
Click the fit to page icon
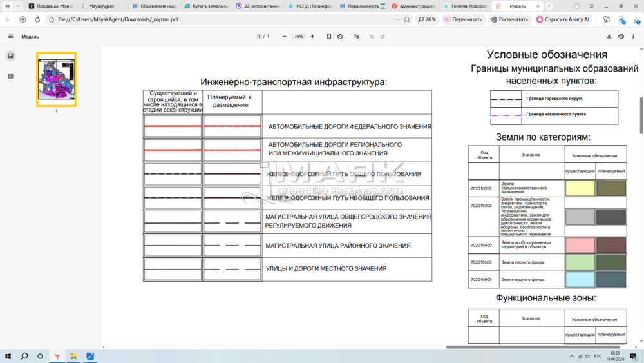click(329, 37)
